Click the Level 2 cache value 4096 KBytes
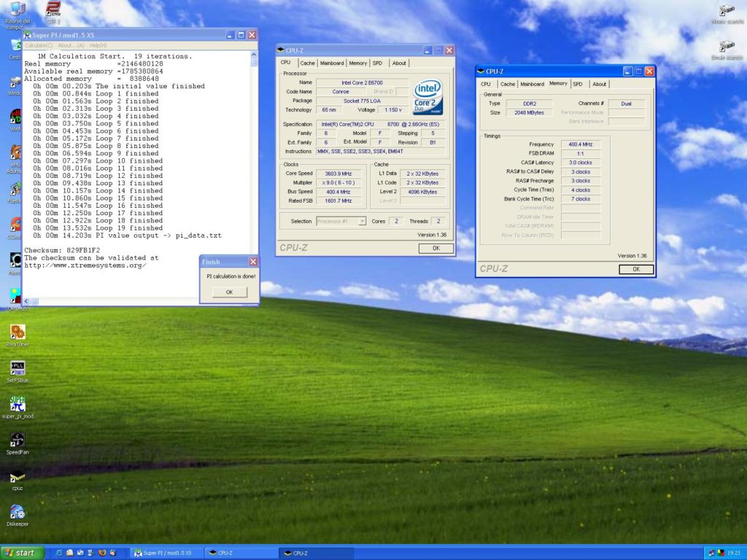This screenshot has height=560, width=747. tap(422, 192)
